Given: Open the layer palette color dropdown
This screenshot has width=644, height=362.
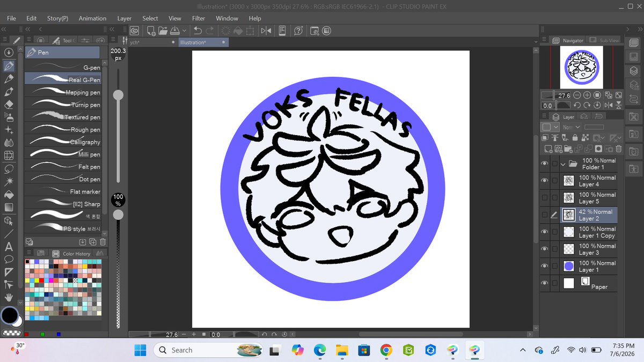Looking at the screenshot, I should pyautogui.click(x=549, y=127).
